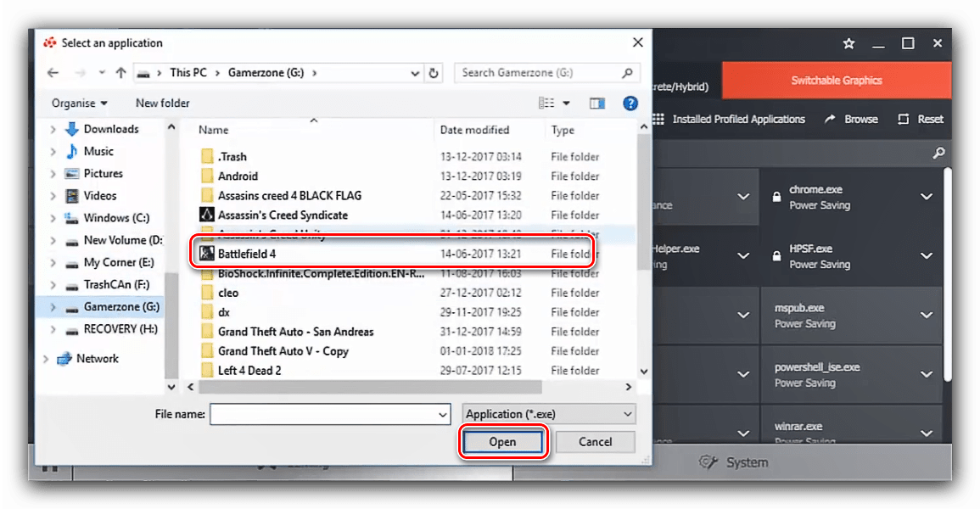Click the Help question mark icon
The width and height of the screenshot is (980, 509).
[x=630, y=103]
